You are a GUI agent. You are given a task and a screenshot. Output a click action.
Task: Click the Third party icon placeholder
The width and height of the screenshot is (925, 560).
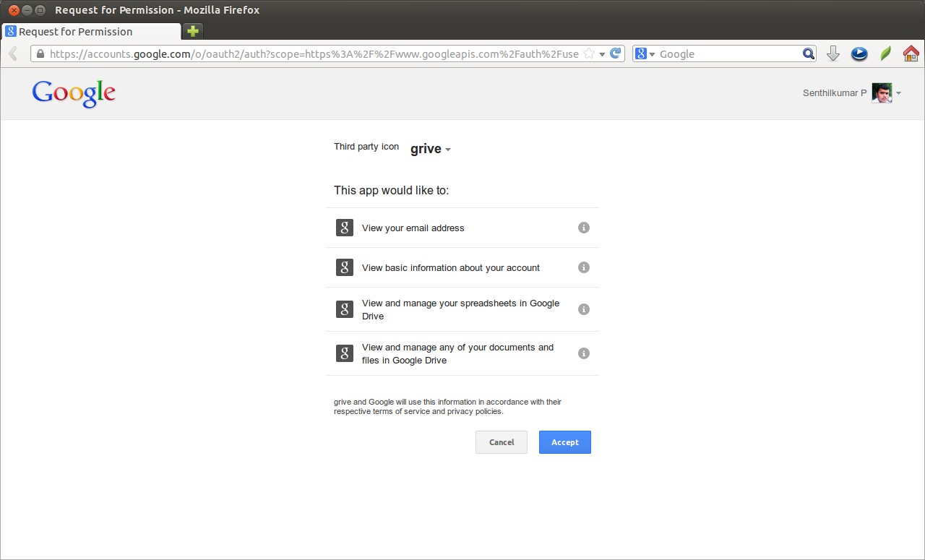click(366, 146)
